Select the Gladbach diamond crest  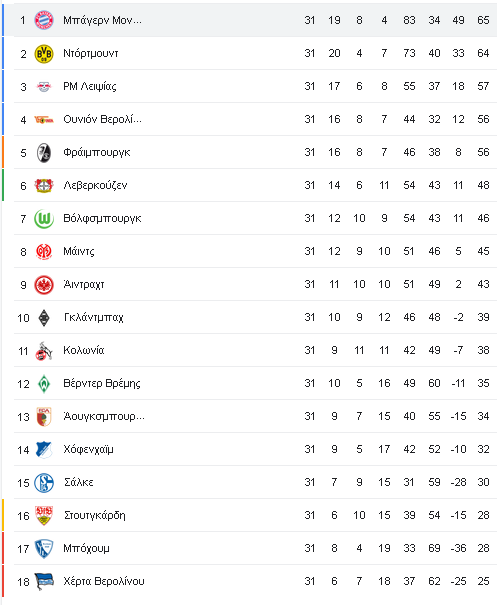pyautogui.click(x=44, y=318)
